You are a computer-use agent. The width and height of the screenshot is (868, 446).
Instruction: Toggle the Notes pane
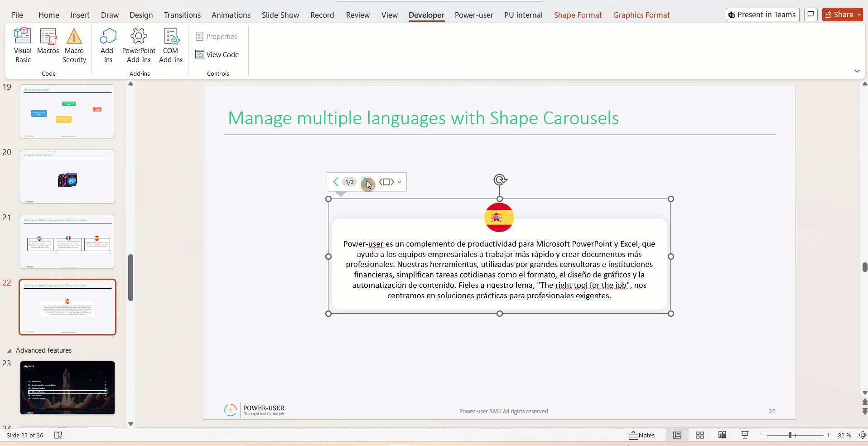coord(641,435)
